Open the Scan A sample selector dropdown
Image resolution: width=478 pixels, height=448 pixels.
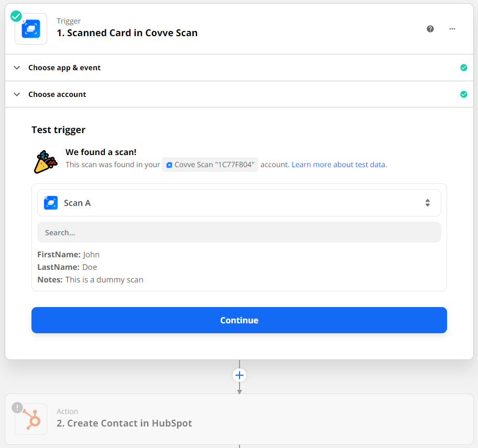(x=239, y=203)
